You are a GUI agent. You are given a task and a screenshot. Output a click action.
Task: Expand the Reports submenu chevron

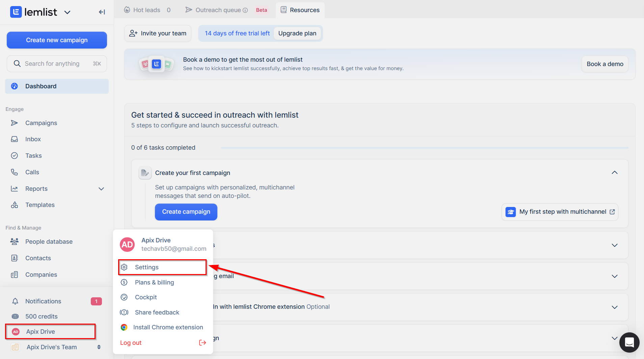(x=101, y=189)
